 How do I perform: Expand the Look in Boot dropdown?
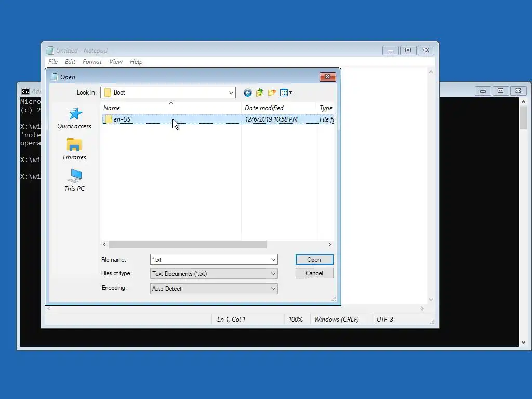point(231,92)
